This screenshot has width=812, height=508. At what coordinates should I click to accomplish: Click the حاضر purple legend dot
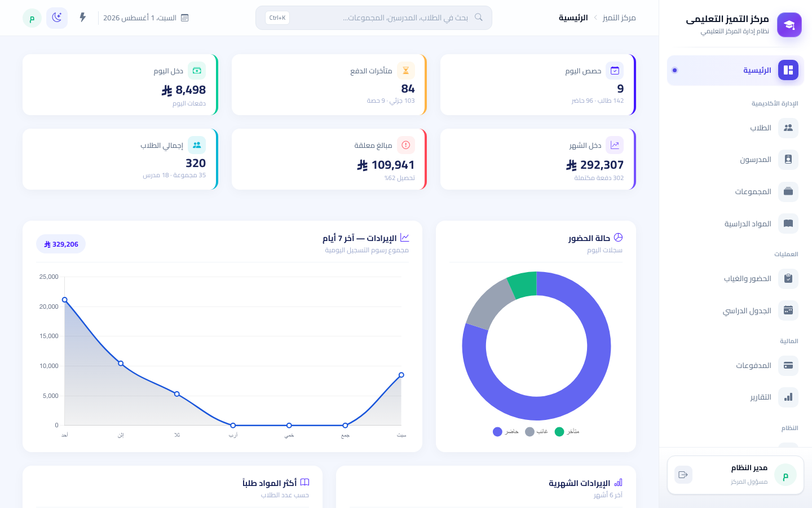click(x=497, y=432)
